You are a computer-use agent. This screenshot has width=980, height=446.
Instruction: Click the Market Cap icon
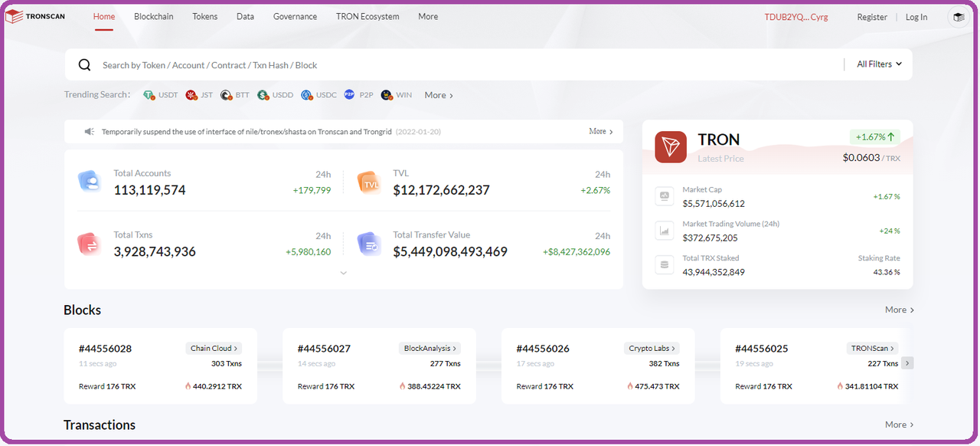point(664,196)
